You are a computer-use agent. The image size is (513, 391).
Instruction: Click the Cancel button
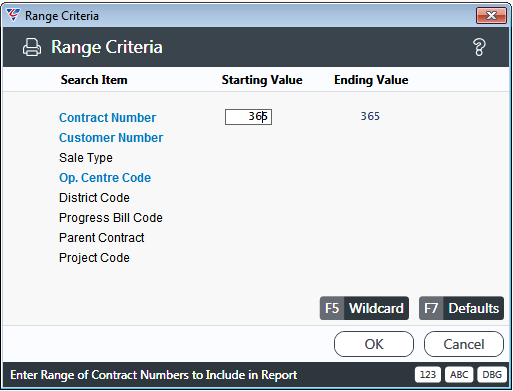tap(464, 344)
